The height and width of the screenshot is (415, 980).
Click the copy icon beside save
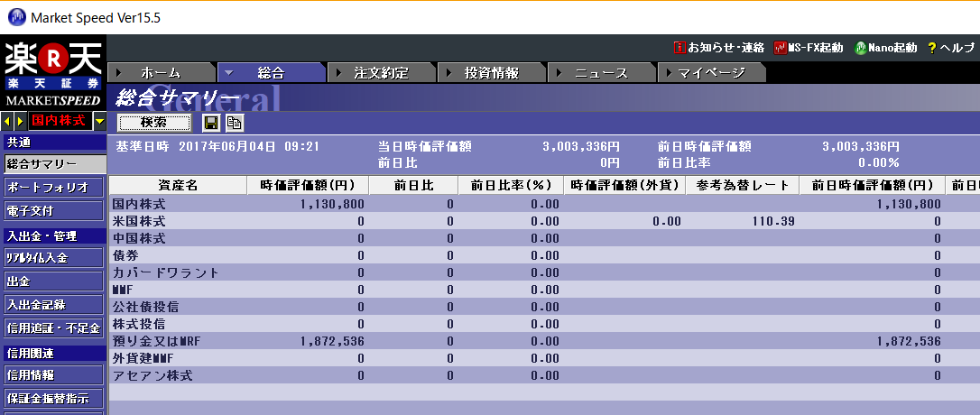(234, 123)
